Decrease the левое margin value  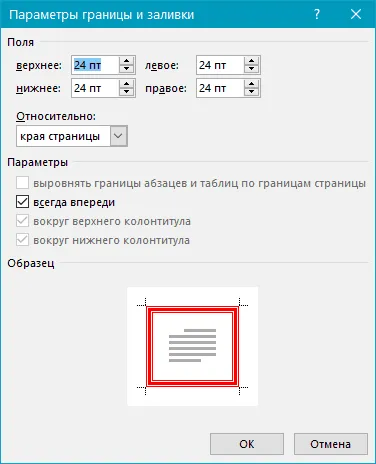(x=251, y=69)
